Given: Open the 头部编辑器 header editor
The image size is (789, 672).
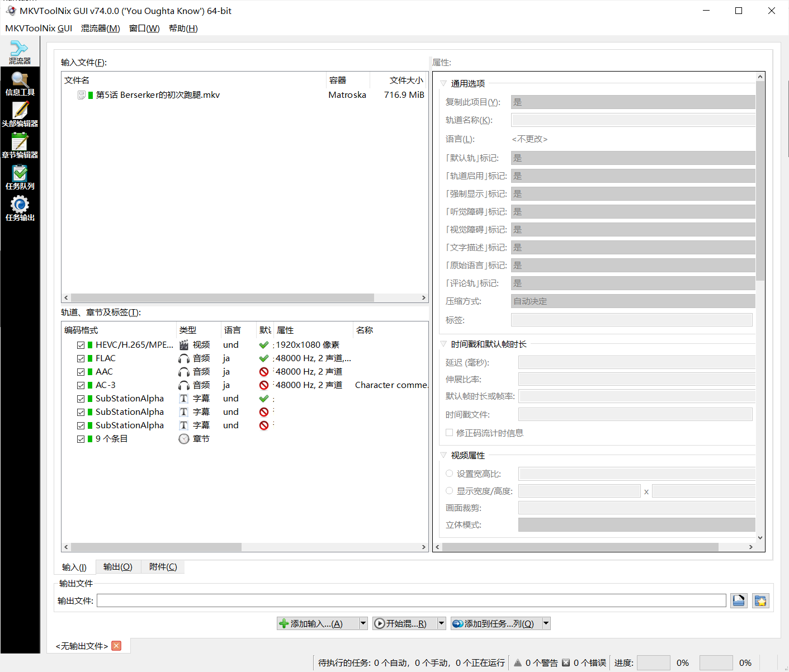Looking at the screenshot, I should 20,115.
